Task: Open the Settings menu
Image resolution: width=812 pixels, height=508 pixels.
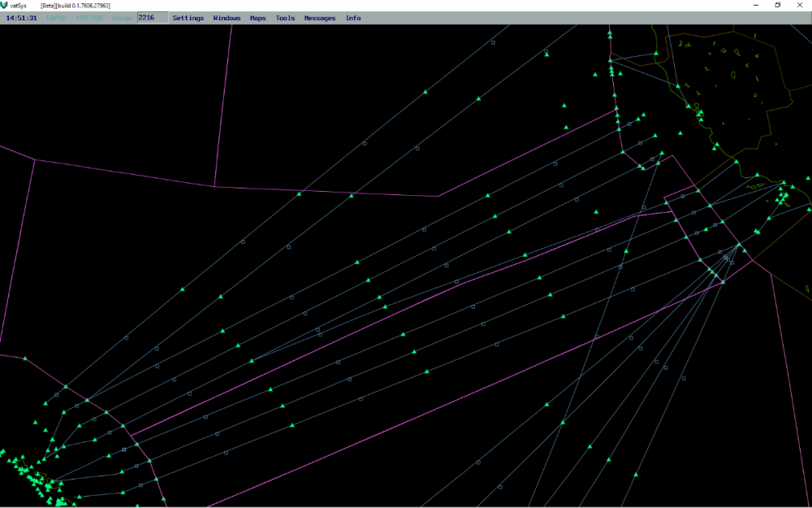Action: point(188,18)
